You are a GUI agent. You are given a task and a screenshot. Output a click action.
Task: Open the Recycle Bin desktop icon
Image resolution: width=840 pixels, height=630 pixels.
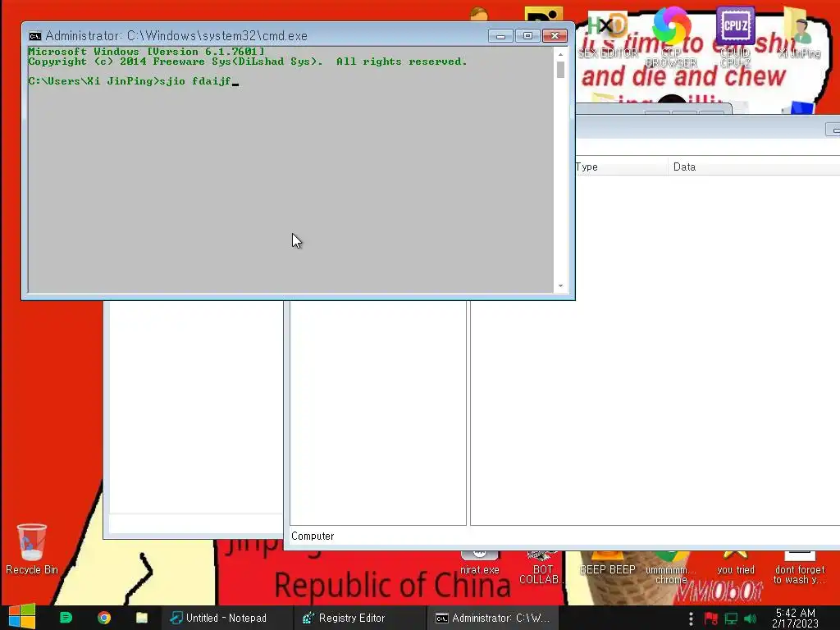[32, 549]
